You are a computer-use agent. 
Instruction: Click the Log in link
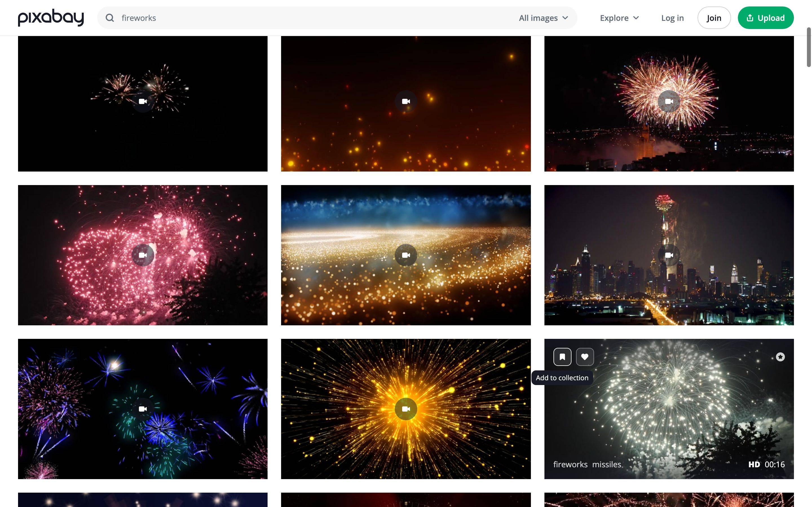[672, 18]
